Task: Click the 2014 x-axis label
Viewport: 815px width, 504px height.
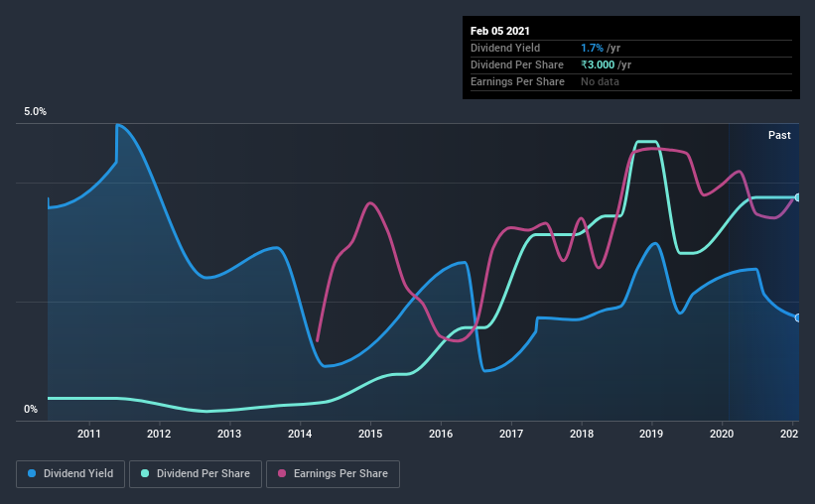Action: coord(300,434)
